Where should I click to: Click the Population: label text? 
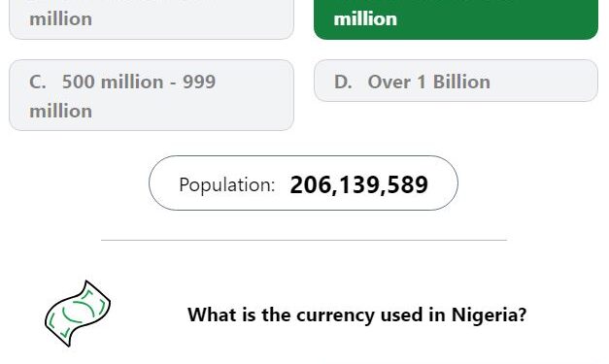[227, 185]
